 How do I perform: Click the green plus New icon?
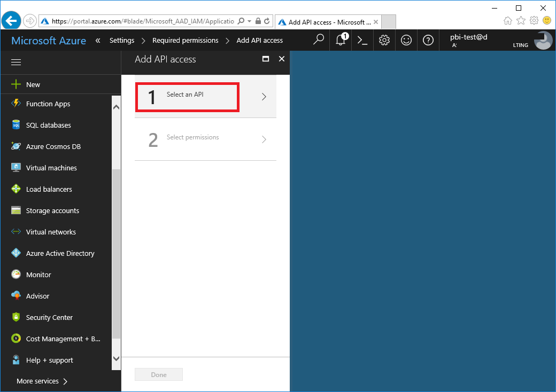16,84
